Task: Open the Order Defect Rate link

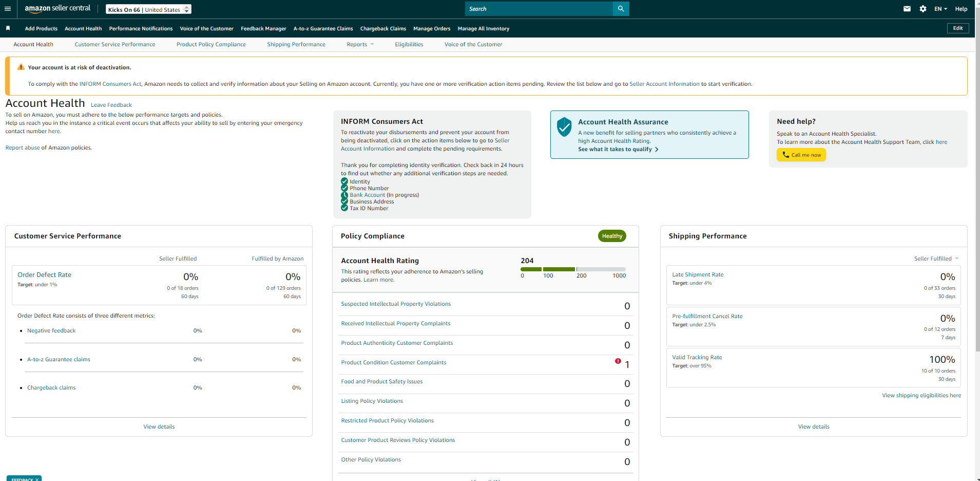Action: point(45,275)
